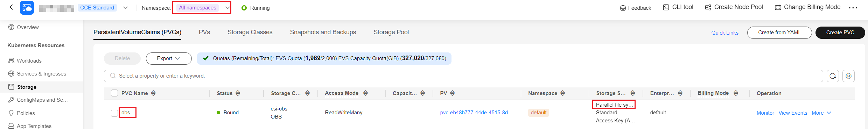Expand the Export dropdown
The image size is (868, 129).
pos(169,58)
